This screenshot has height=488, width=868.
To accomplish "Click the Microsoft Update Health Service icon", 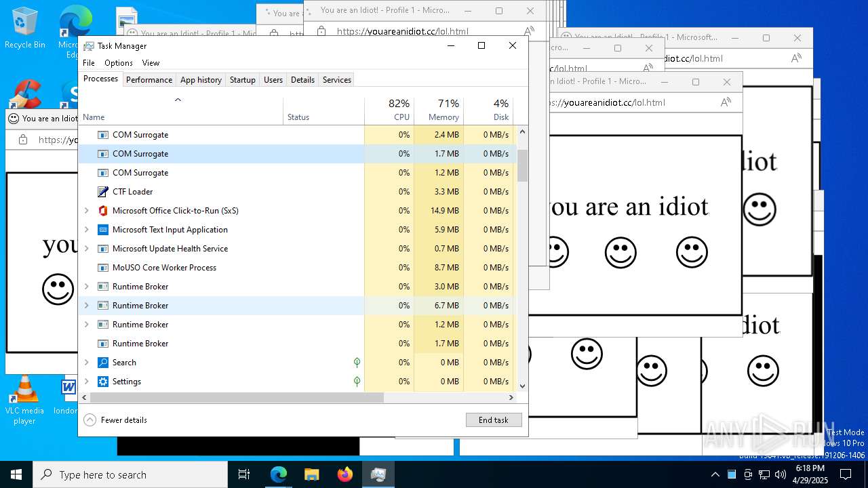I will (103, 249).
